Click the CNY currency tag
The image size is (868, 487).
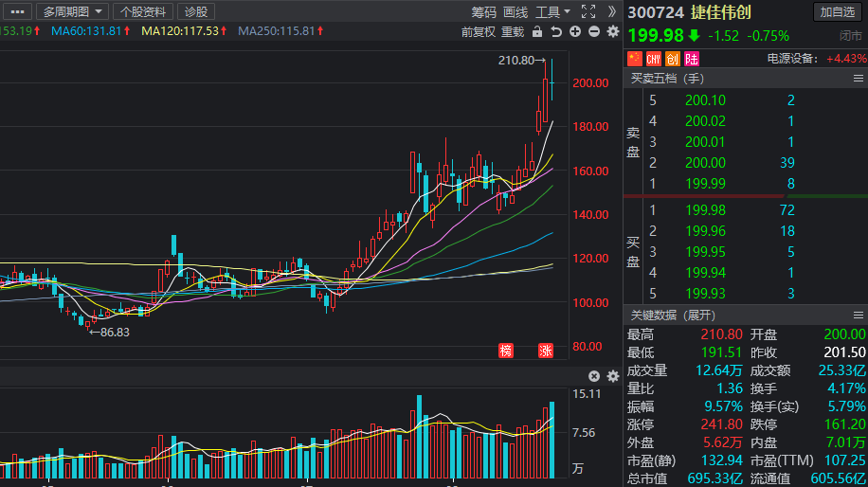coord(653,59)
